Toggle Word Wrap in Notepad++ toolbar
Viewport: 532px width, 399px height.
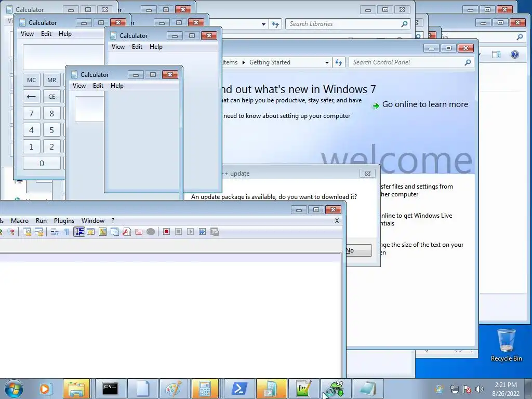point(55,232)
